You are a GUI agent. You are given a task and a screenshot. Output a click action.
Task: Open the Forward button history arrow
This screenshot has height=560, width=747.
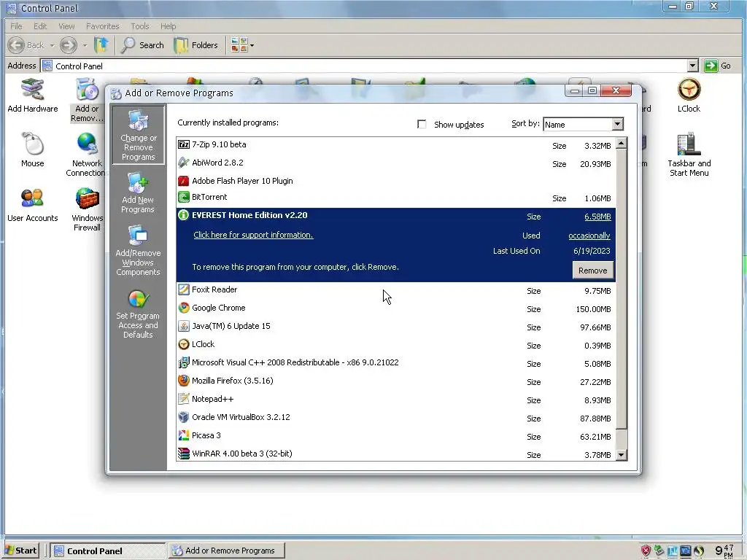coord(85,46)
